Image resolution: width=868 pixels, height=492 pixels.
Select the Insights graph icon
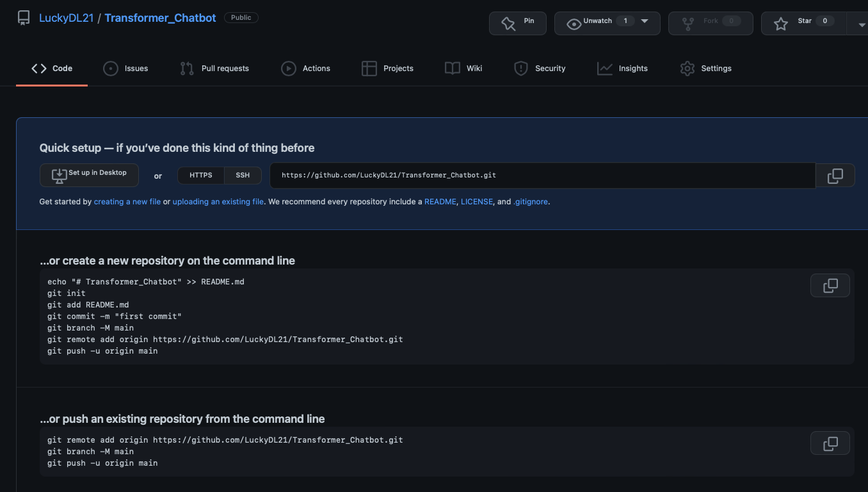pos(604,68)
